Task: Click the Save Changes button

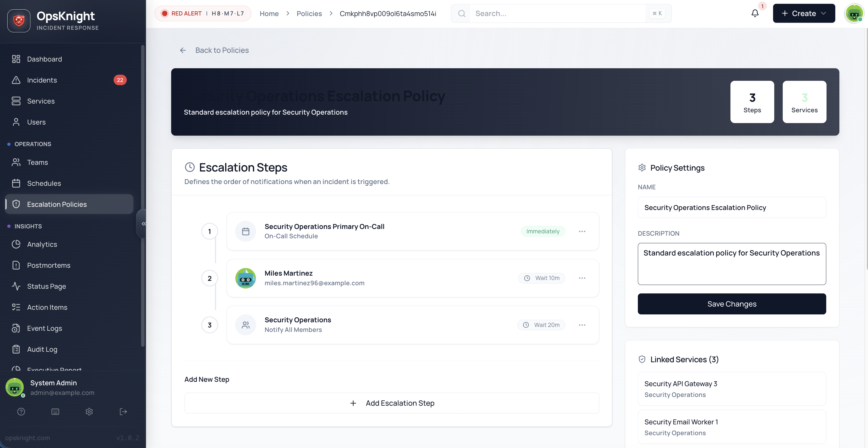Action: click(732, 304)
